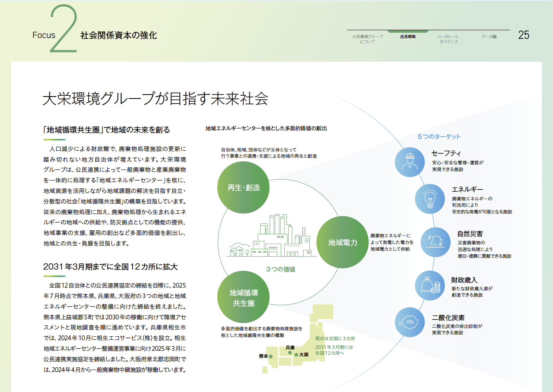
Task: Click the 兵庫 location dot on map
Action: tap(290, 353)
